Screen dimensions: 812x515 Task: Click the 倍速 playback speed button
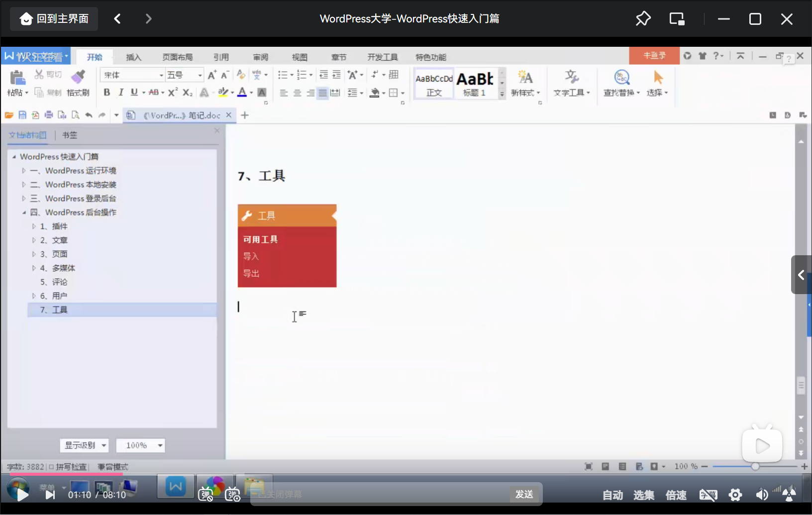pos(676,495)
